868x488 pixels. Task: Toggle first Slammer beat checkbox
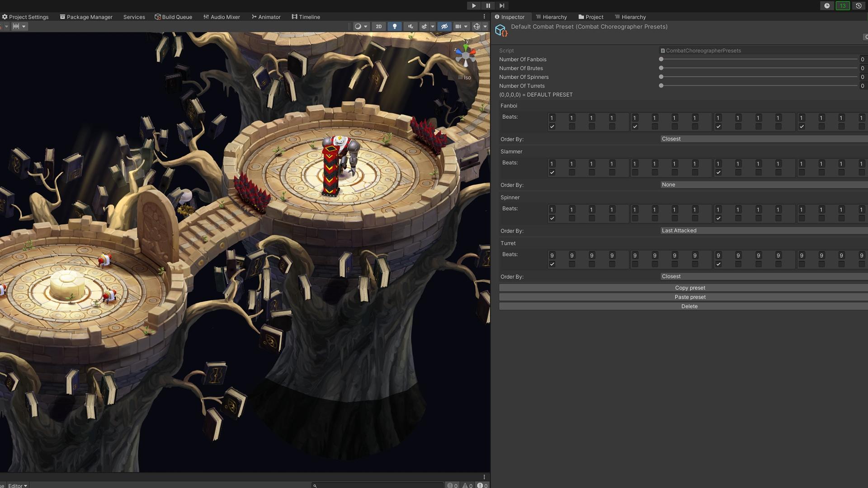tap(552, 173)
